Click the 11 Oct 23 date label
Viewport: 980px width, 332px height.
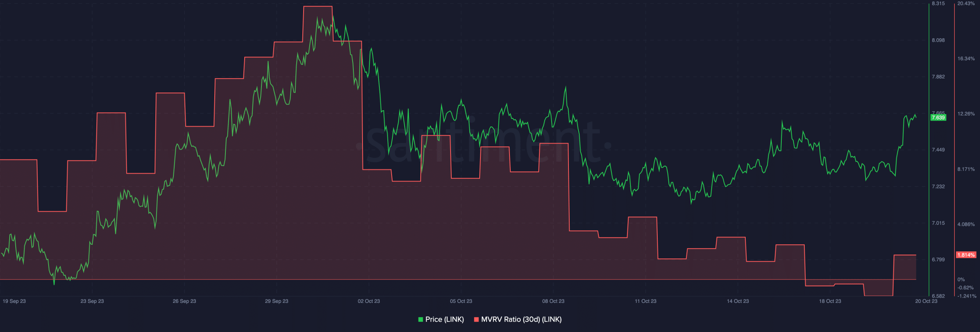(646, 301)
